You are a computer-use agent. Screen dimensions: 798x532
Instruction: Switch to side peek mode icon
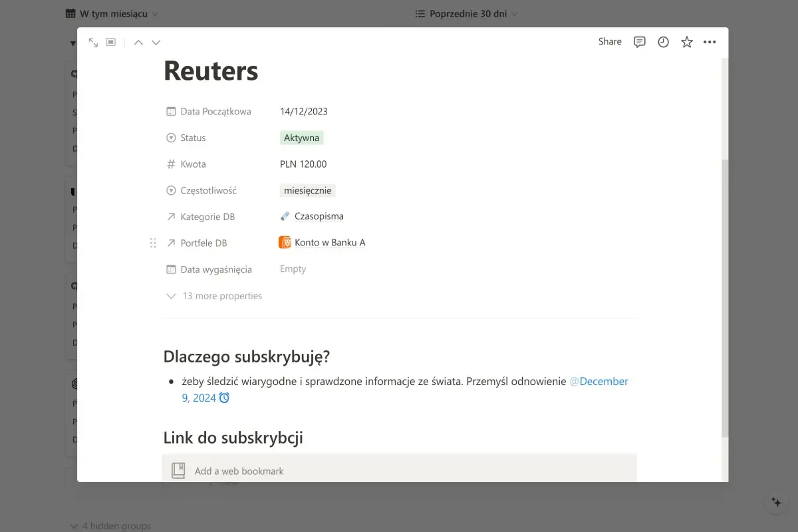[111, 42]
